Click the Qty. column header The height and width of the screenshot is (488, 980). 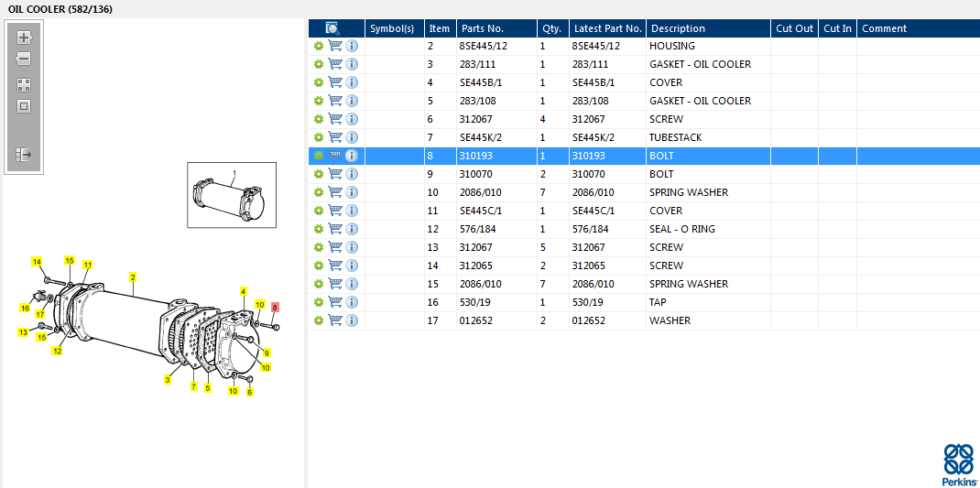coord(552,28)
